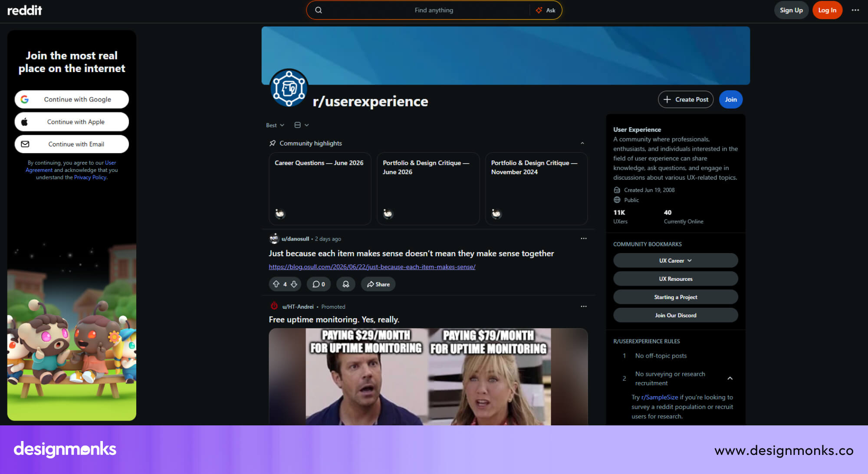Collapse the Community highlights section
The height and width of the screenshot is (474, 868).
[582, 143]
